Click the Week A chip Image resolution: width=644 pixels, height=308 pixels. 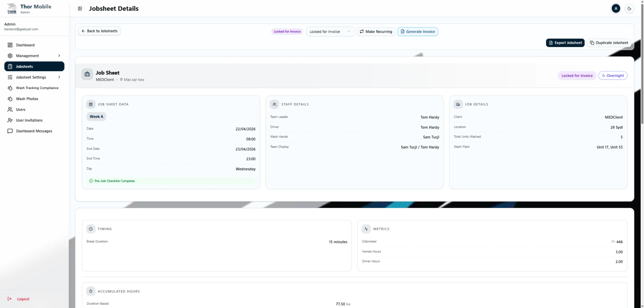click(96, 117)
